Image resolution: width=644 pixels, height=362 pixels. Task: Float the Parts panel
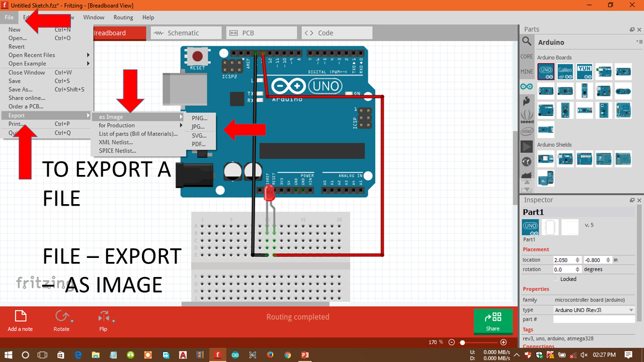pos(632,30)
